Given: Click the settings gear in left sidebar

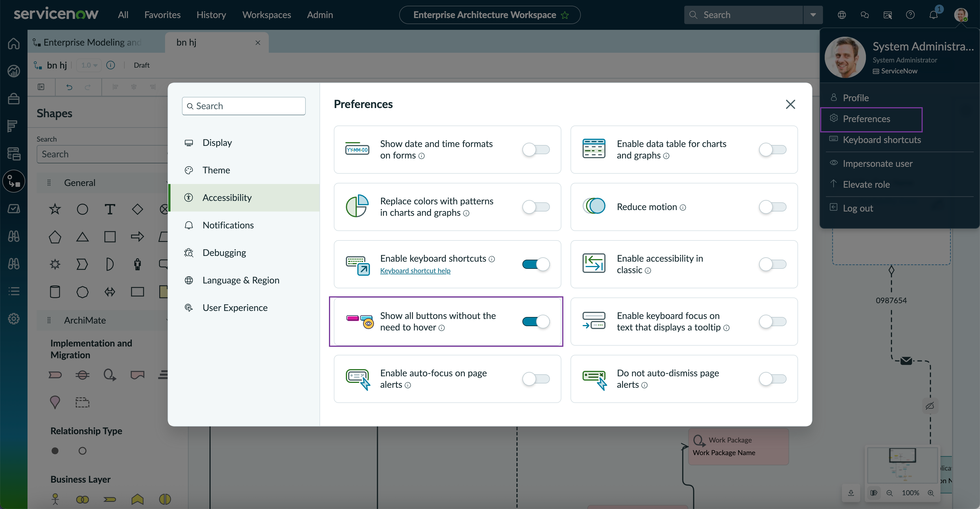Looking at the screenshot, I should click(14, 319).
